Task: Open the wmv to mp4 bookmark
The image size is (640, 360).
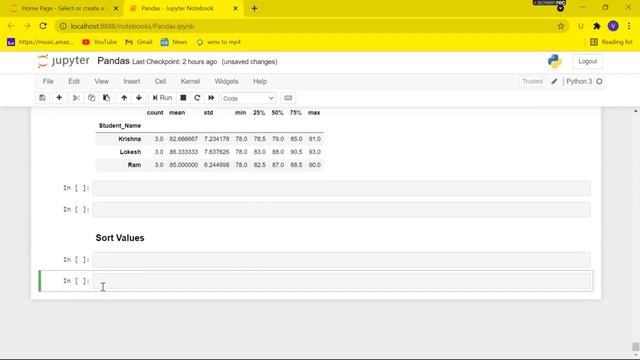Action: tap(219, 42)
